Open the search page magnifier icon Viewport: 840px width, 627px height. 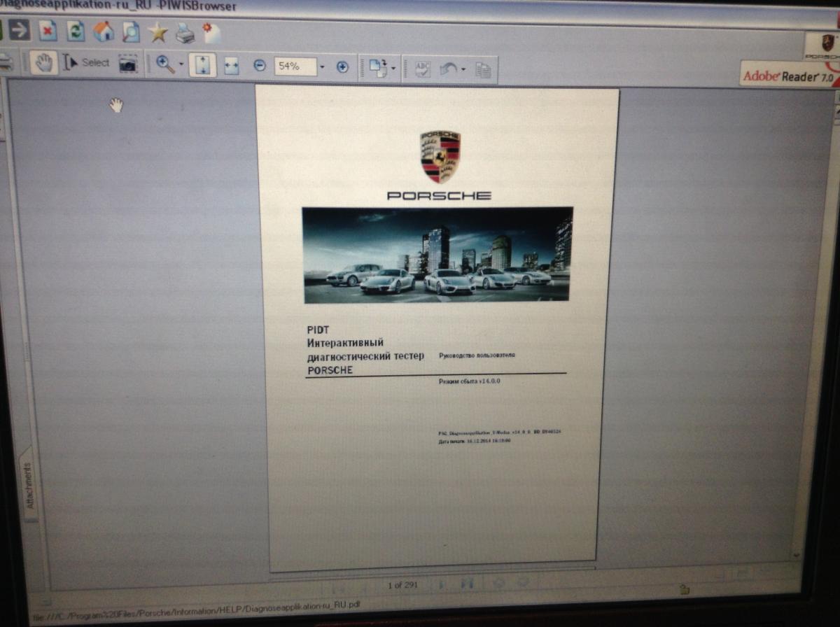click(130, 31)
